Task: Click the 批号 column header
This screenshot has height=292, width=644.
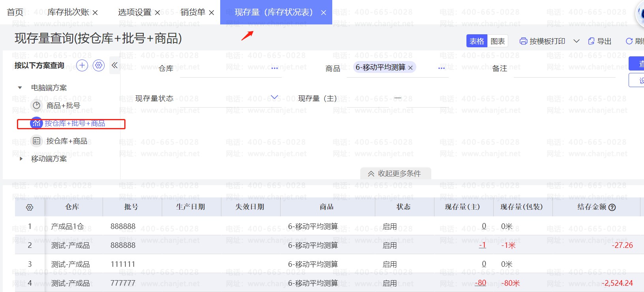Action: (x=131, y=207)
